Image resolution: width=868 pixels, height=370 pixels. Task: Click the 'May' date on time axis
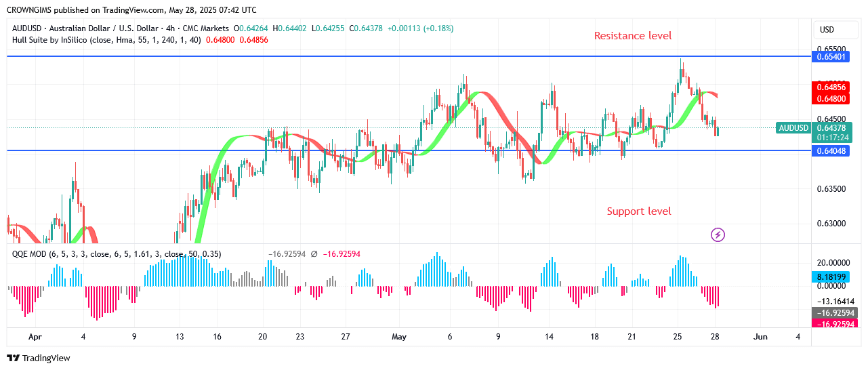(x=399, y=337)
